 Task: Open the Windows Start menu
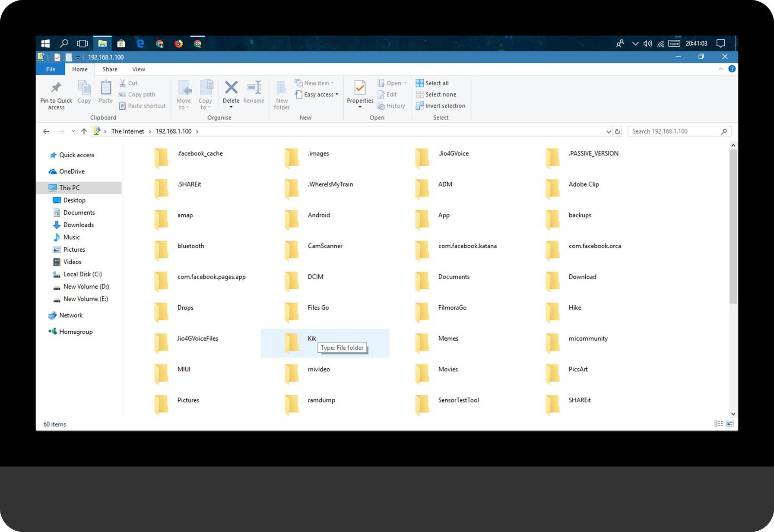point(45,44)
